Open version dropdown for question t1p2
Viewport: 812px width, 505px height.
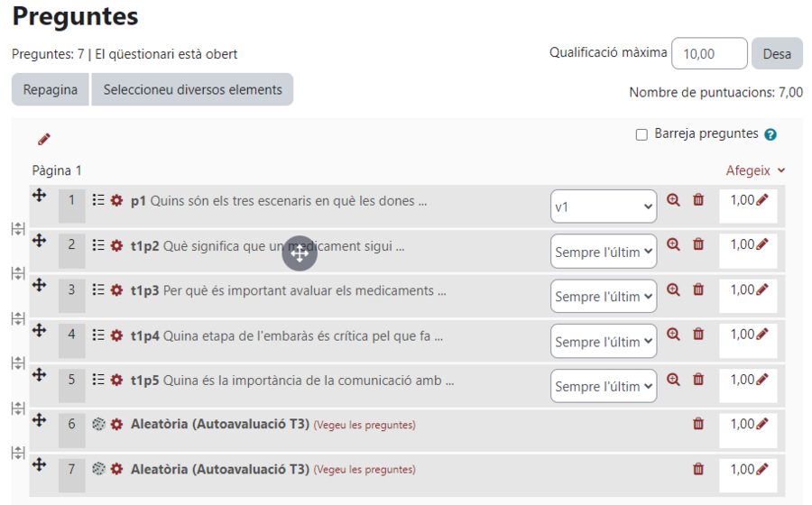pyautogui.click(x=604, y=252)
